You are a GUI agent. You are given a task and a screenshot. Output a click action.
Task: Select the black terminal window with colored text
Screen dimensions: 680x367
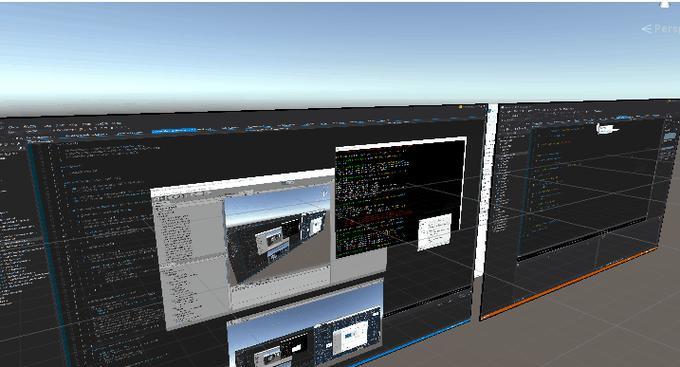pyautogui.click(x=400, y=197)
